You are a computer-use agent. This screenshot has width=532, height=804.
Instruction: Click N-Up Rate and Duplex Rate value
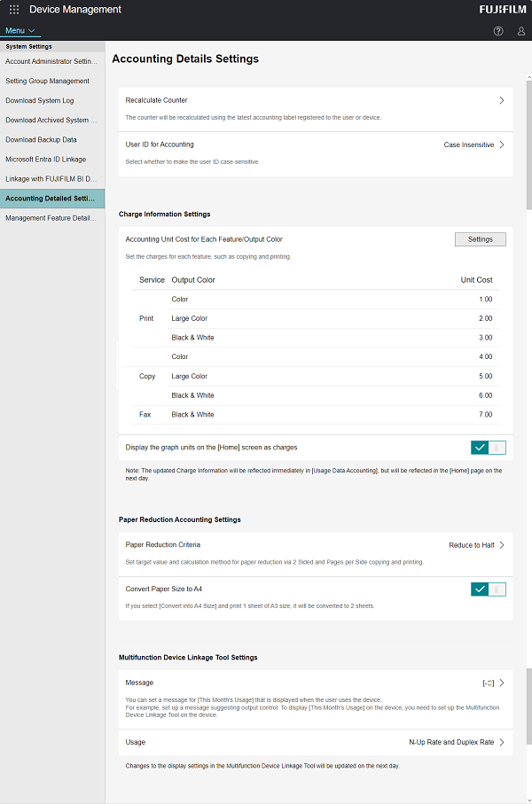tap(451, 743)
